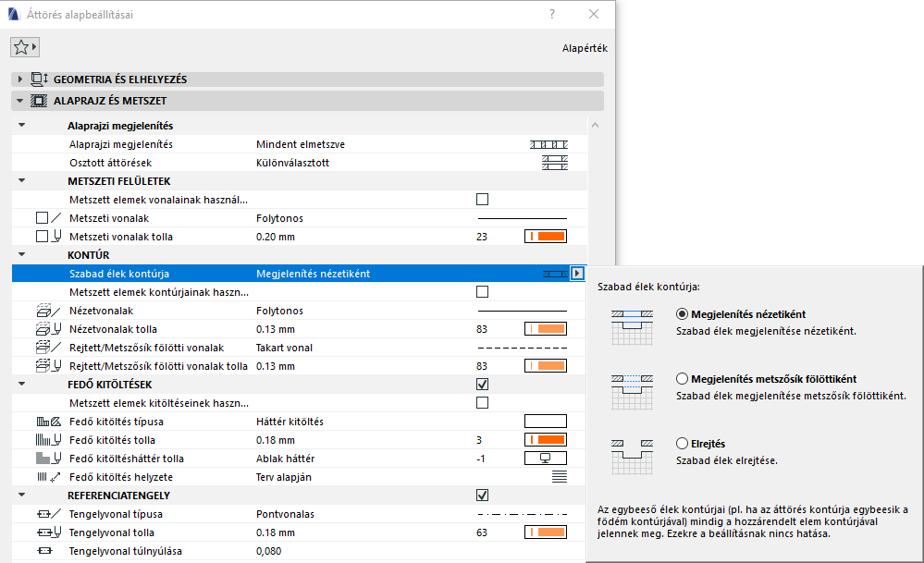Screen dimensions: 924x563
Task: Open the Nézetvonalak Folytonos line preview
Action: (x=522, y=311)
